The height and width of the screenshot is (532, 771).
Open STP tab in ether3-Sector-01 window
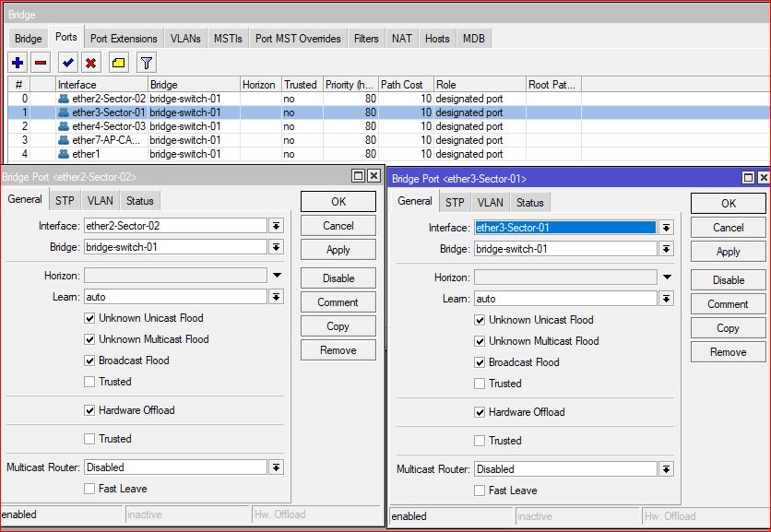pos(455,203)
